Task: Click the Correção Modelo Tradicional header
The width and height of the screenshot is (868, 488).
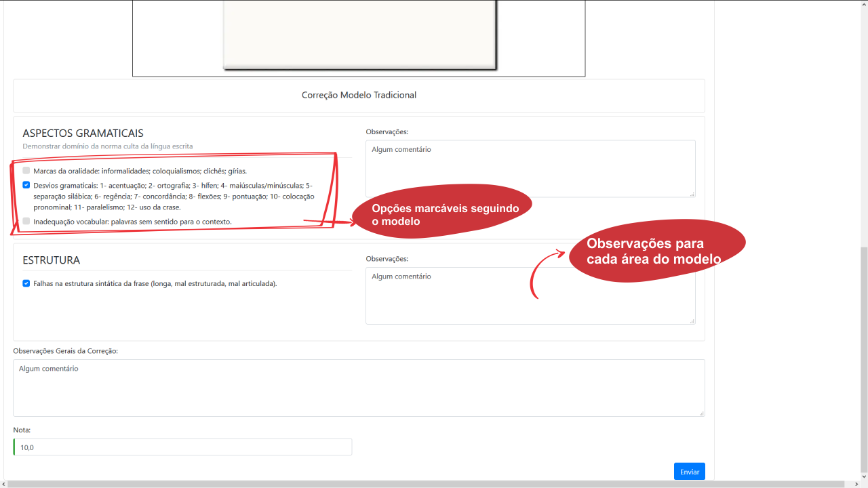Action: 359,96
